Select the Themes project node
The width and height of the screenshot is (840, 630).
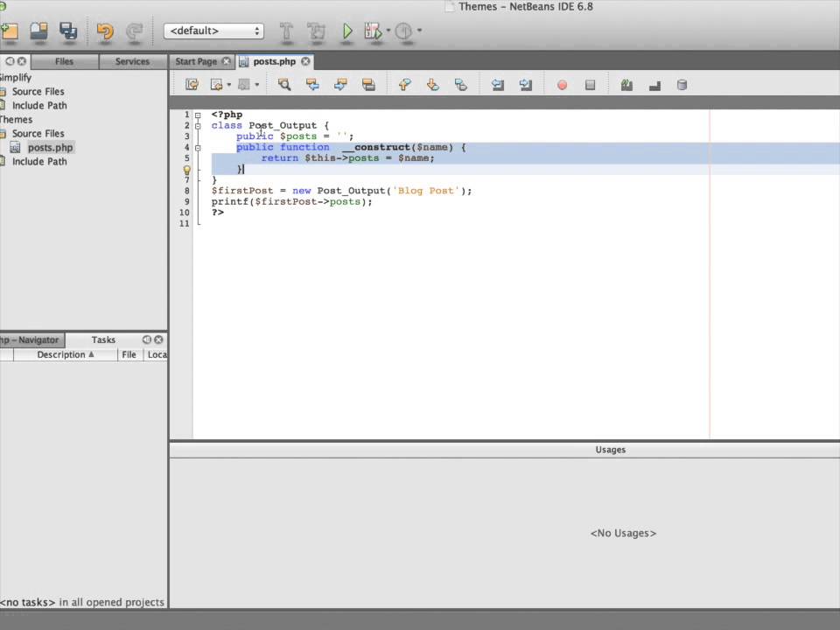point(16,120)
